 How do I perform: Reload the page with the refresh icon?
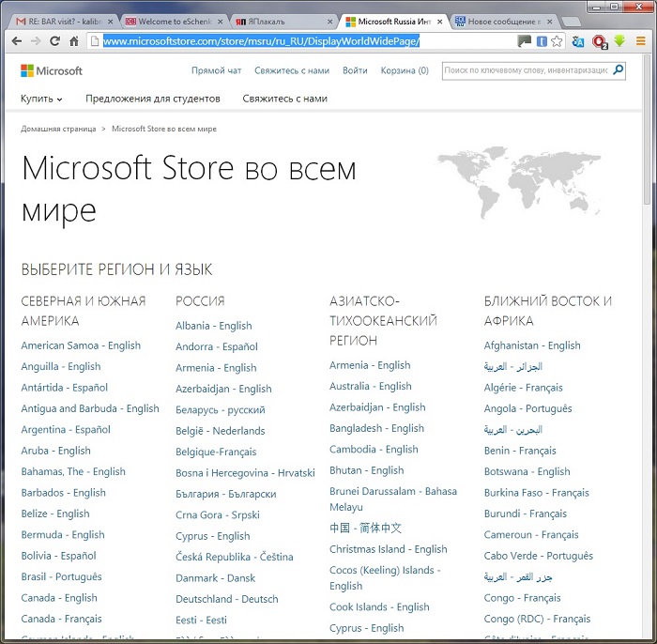(x=54, y=40)
